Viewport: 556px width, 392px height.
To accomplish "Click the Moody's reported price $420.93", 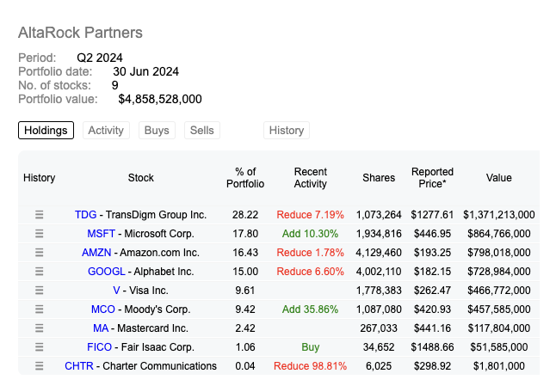I will click(x=432, y=309).
